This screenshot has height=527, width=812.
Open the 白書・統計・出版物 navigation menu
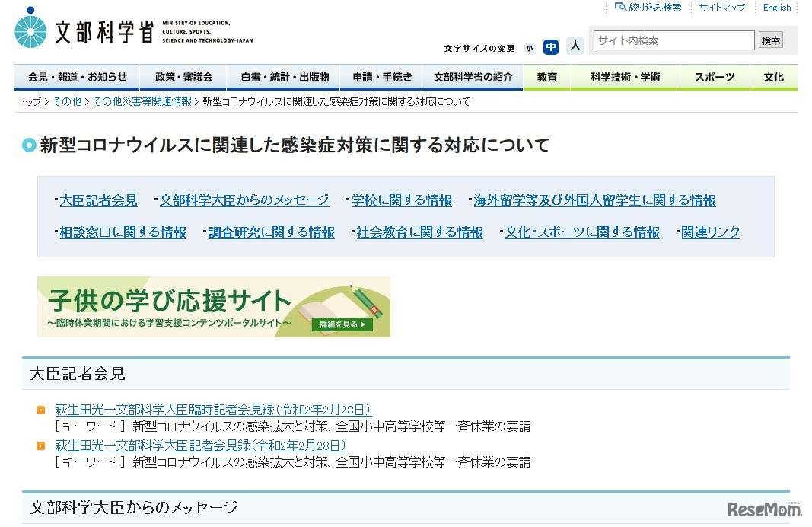[x=288, y=76]
